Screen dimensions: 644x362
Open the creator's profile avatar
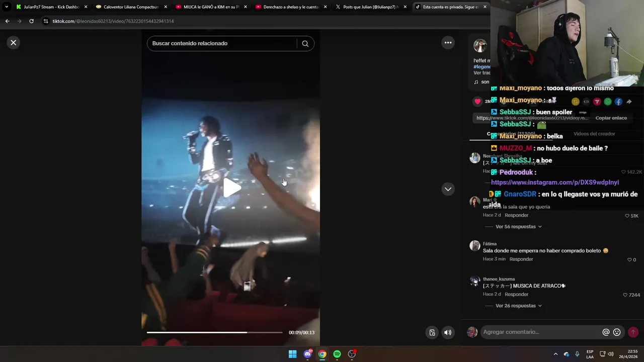(480, 46)
